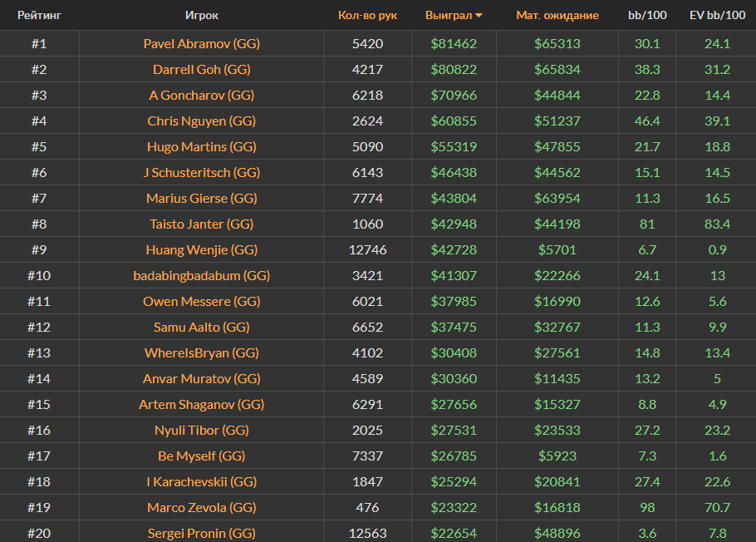756x542 pixels.
Task: Open Hugo Martins (GG) player page
Action: [201, 146]
